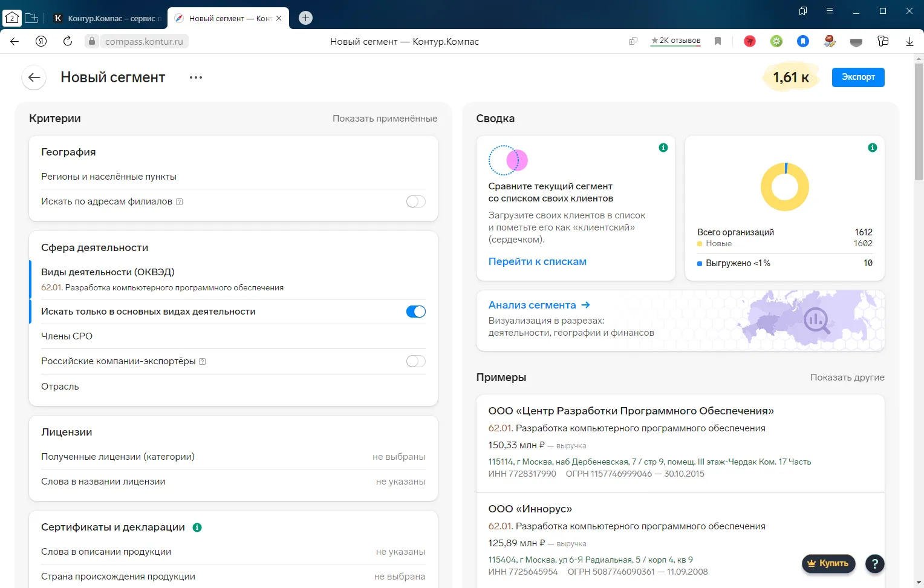
Task: Click Показать применённые link
Action: tap(385, 119)
